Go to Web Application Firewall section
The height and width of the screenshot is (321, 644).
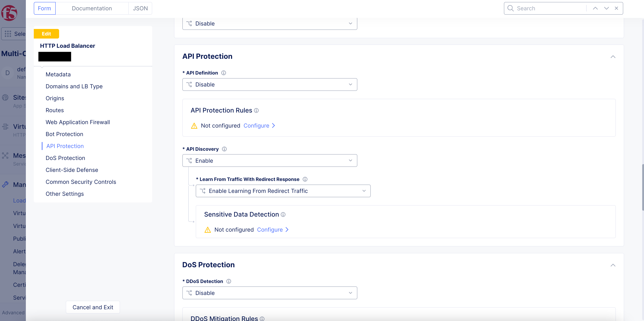(x=78, y=122)
